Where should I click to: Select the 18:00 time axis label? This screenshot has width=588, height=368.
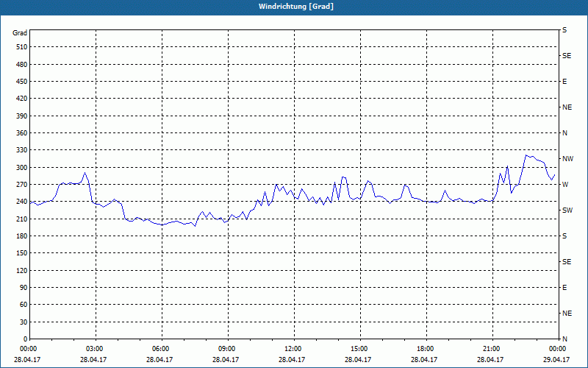click(x=425, y=349)
